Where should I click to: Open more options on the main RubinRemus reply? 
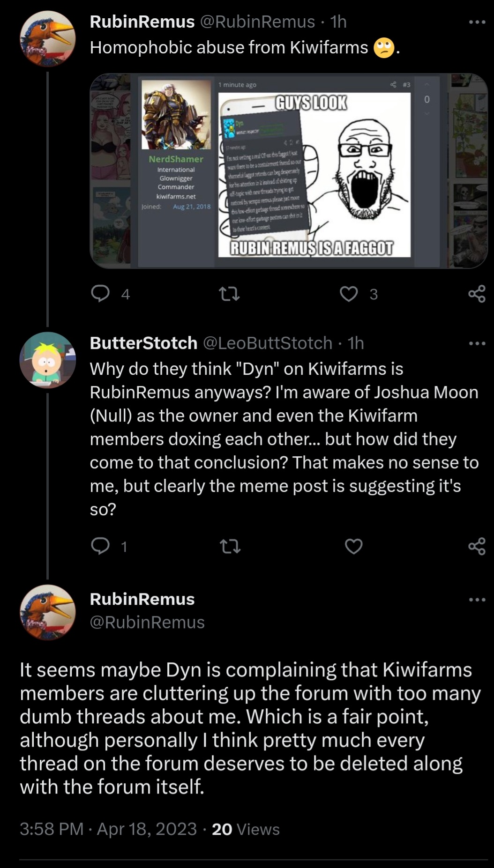point(478,599)
